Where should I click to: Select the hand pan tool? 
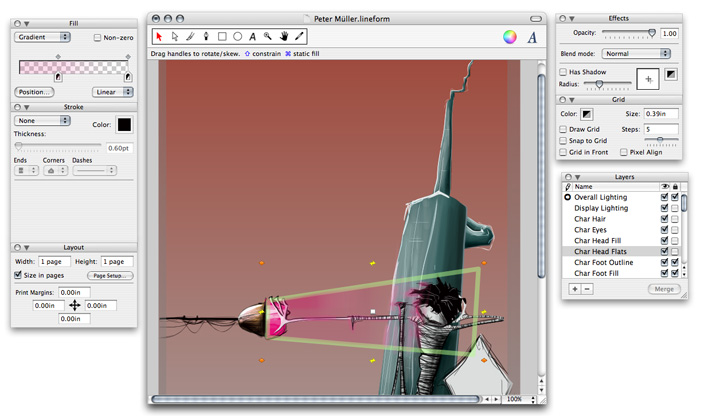coord(284,36)
